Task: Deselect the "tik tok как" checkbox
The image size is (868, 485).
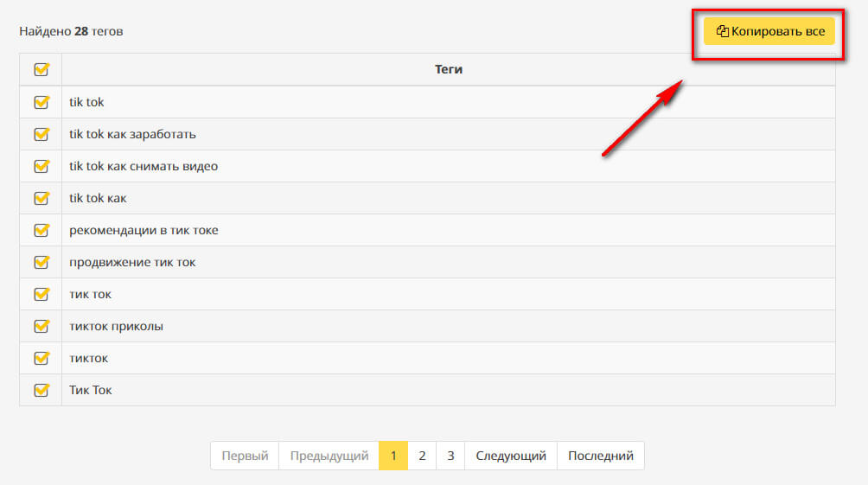Action: 41,198
